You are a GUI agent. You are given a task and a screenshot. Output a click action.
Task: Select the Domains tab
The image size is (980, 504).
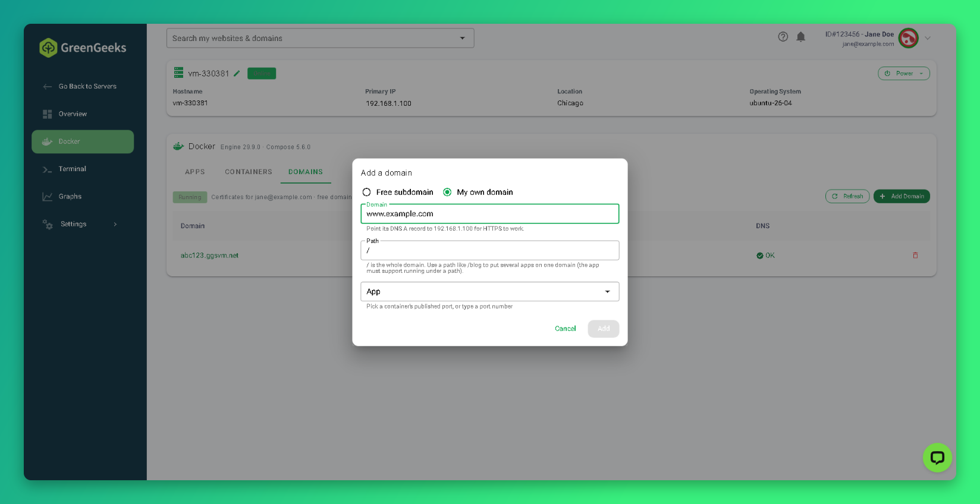point(306,172)
